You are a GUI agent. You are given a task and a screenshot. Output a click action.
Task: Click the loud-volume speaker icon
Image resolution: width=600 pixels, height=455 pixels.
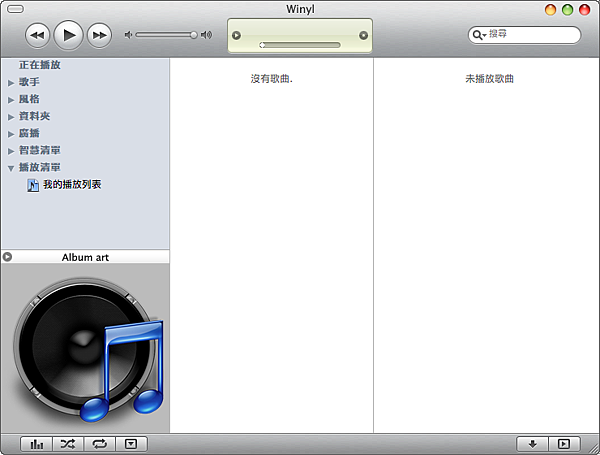point(206,35)
